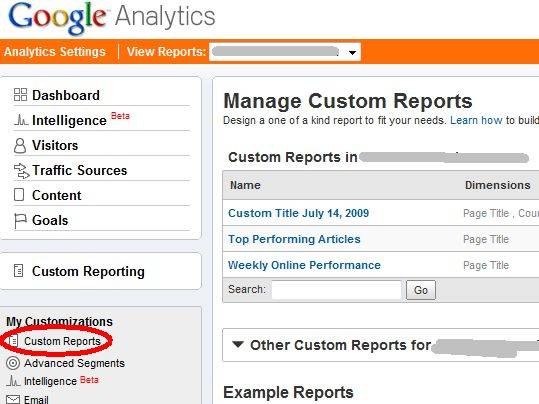Click the Visitors person icon
Image resolution: width=539 pixels, height=404 pixels.
[x=20, y=145]
